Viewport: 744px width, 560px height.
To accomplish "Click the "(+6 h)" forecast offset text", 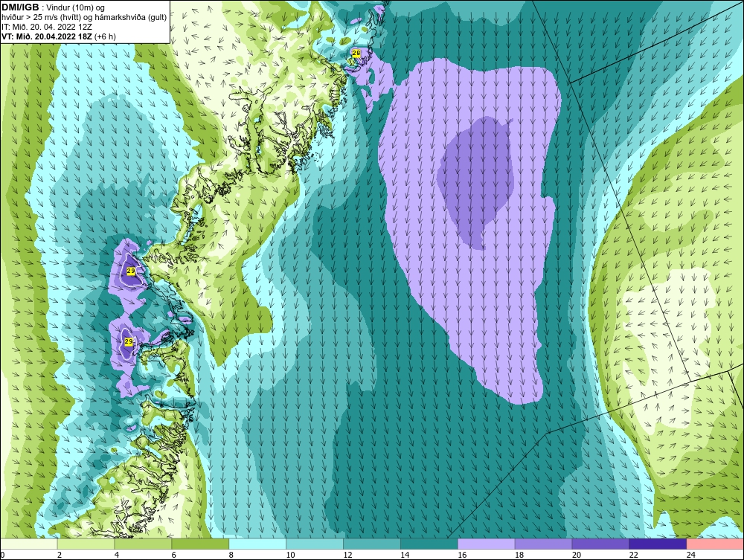I will pyautogui.click(x=105, y=36).
